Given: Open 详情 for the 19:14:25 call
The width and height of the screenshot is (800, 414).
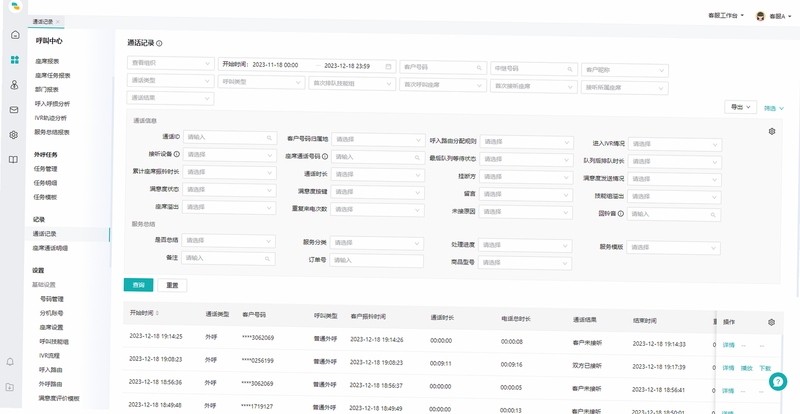Looking at the screenshot, I should pos(728,345).
